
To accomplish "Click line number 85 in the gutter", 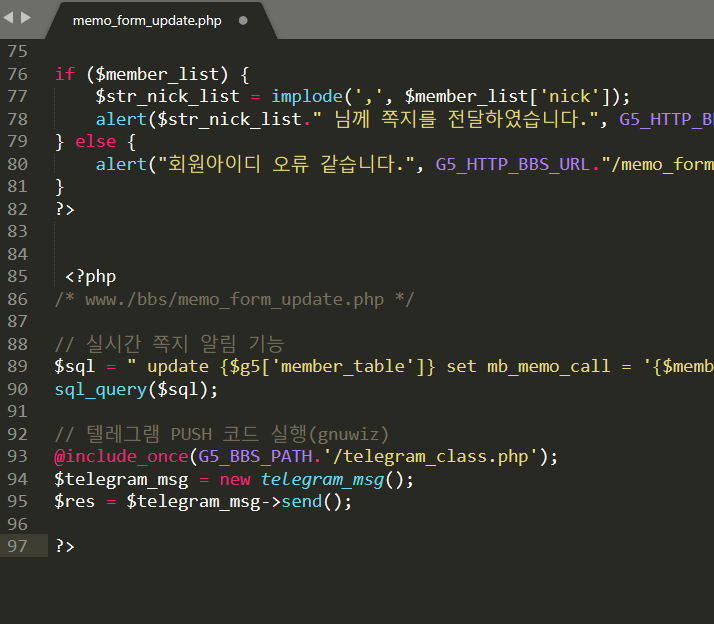I will tap(17, 276).
